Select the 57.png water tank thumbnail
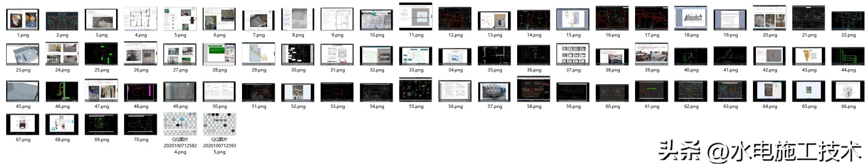The width and height of the screenshot is (868, 168). tap(494, 92)
